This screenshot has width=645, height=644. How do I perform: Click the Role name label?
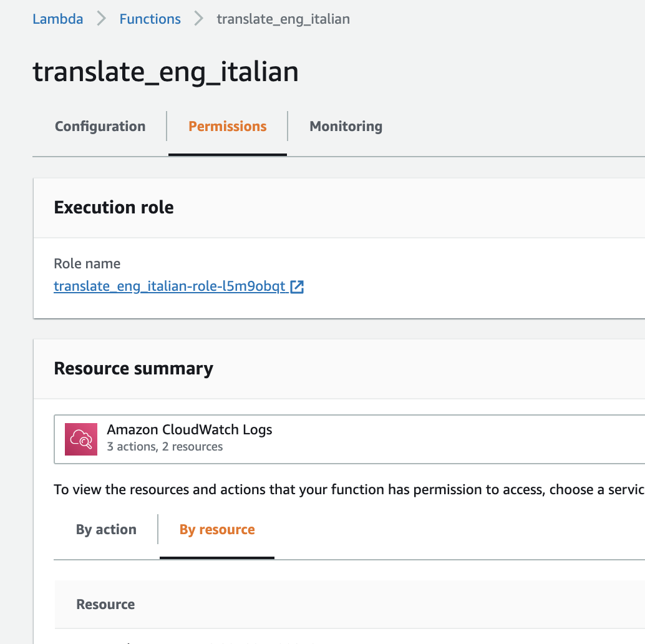pyautogui.click(x=87, y=263)
